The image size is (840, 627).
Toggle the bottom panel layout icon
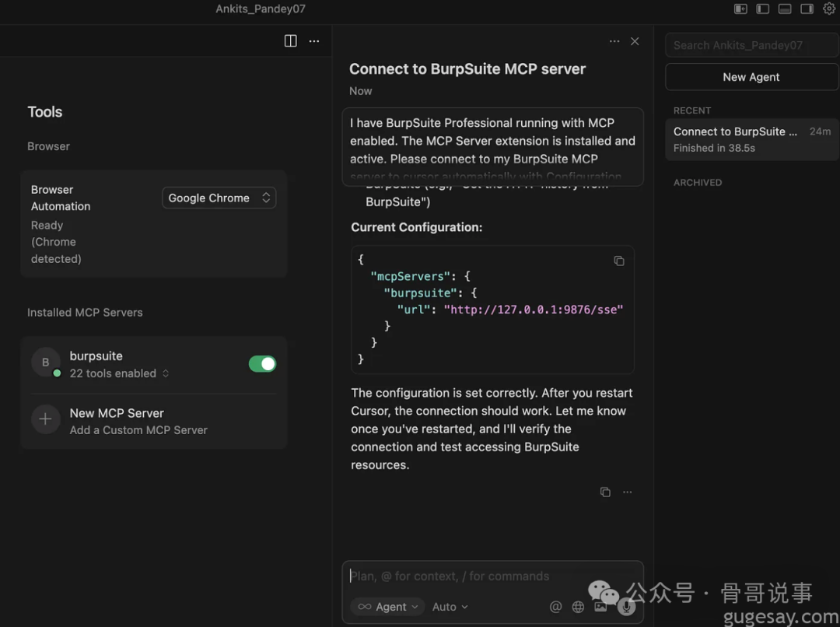click(785, 9)
